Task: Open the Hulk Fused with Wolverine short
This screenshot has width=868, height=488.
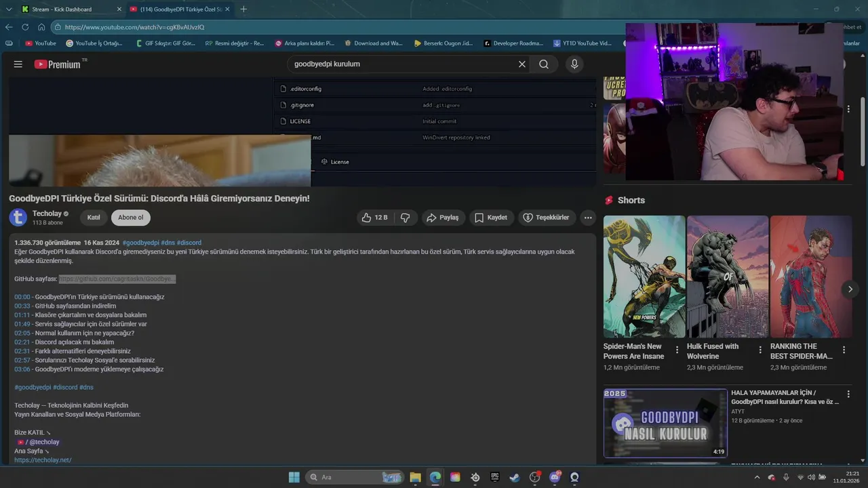Action: [728, 277]
